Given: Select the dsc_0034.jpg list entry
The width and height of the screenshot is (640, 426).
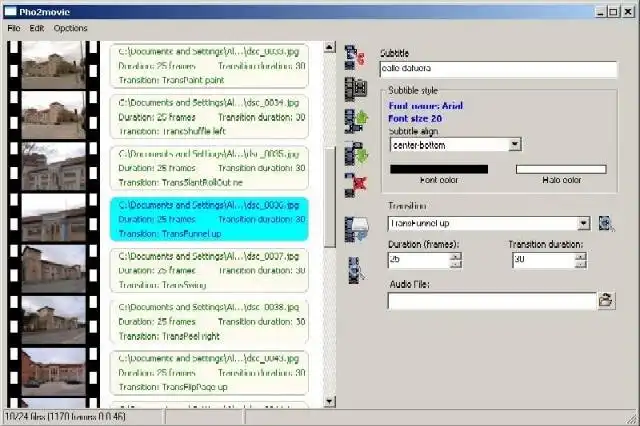Looking at the screenshot, I should coord(209,117).
